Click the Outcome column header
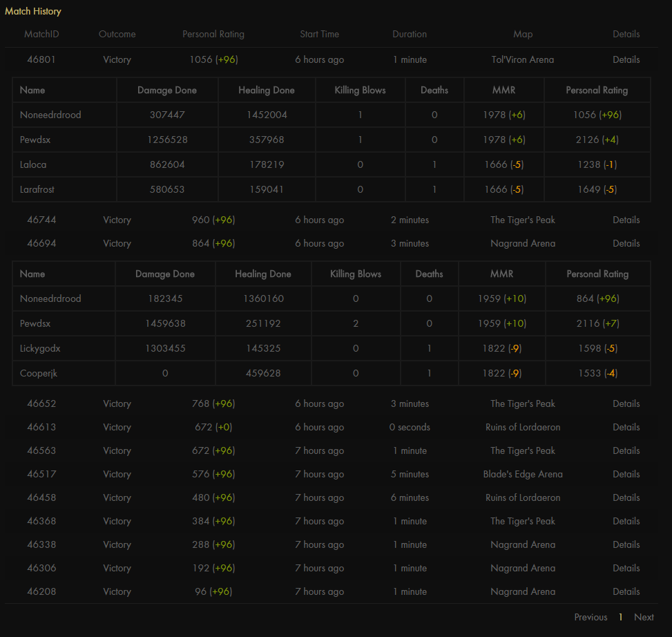672x637 pixels. (x=117, y=35)
